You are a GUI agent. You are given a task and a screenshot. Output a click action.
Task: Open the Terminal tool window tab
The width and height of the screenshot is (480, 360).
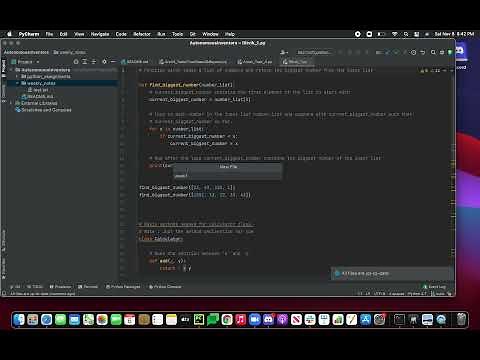88,287
